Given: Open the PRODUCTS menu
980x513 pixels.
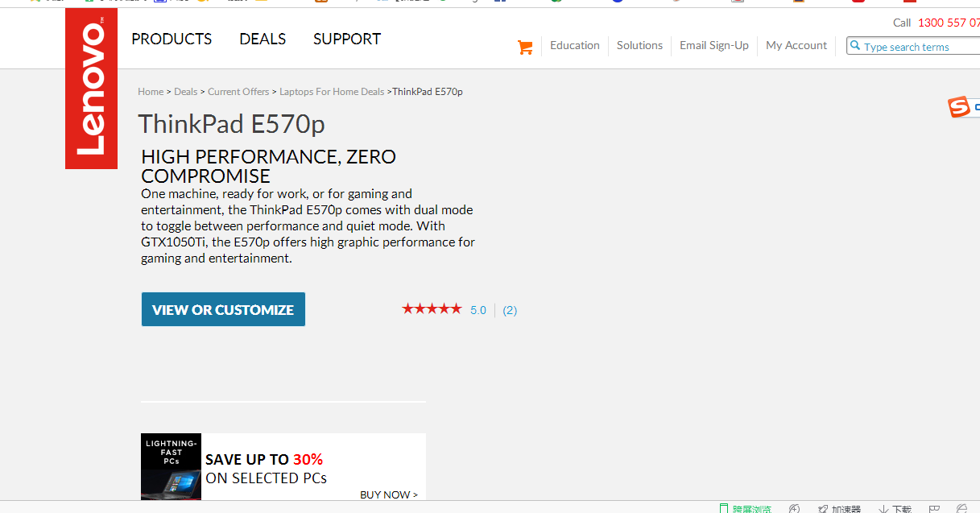Looking at the screenshot, I should [x=172, y=39].
